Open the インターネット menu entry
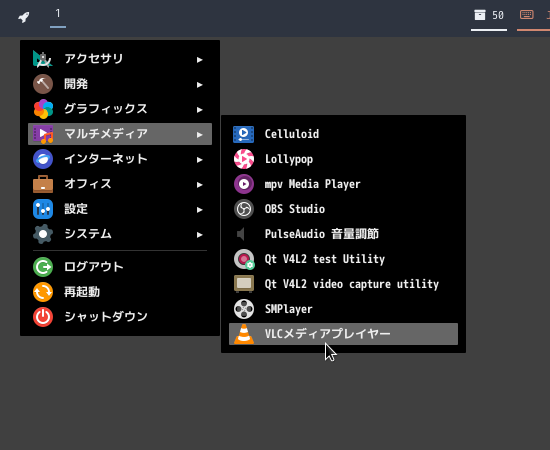This screenshot has height=450, width=550. (120, 159)
